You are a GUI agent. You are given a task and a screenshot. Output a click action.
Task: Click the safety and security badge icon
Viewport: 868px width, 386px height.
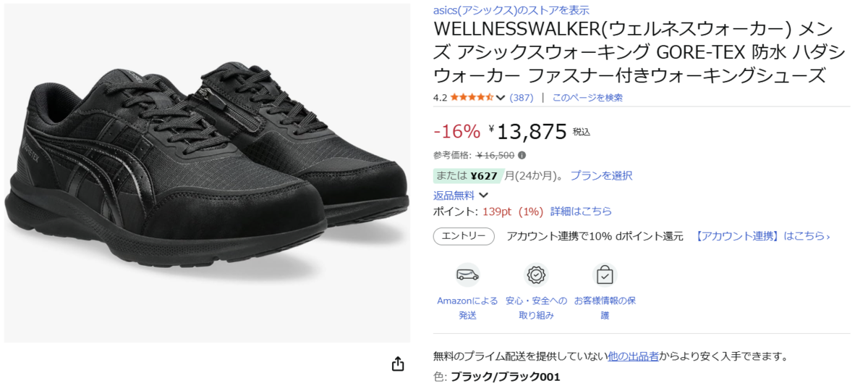coord(536,275)
